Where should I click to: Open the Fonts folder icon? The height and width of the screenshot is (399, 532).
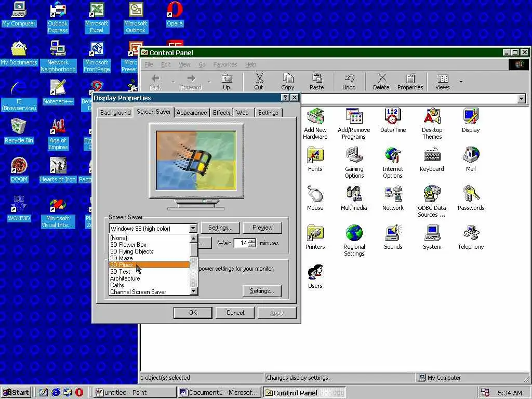point(315,159)
